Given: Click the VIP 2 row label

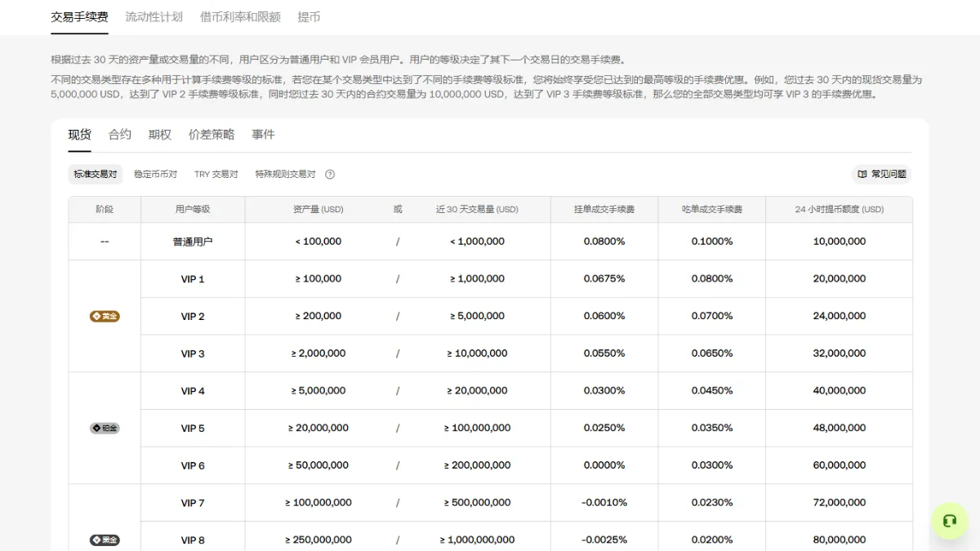Looking at the screenshot, I should (x=193, y=317).
